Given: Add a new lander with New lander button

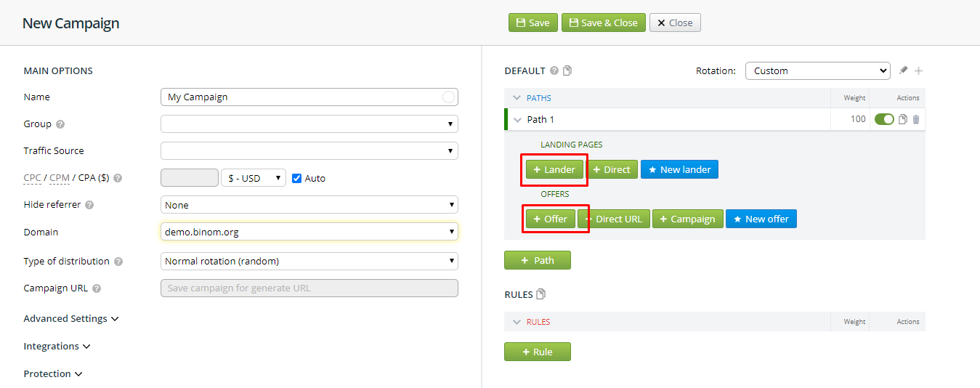Looking at the screenshot, I should [x=679, y=169].
